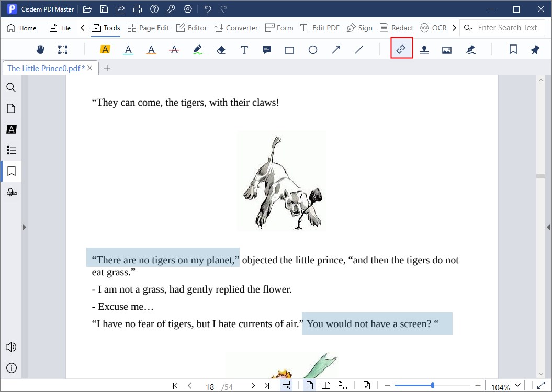
Task: Add a new document tab
Action: pyautogui.click(x=107, y=68)
